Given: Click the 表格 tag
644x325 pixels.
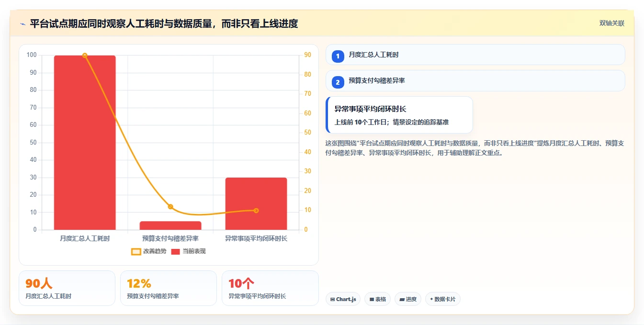Looking at the screenshot, I should pyautogui.click(x=377, y=299).
